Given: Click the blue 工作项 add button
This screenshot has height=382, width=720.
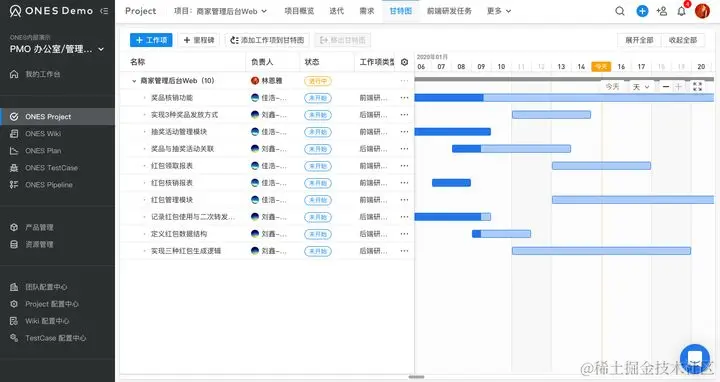Looking at the screenshot, I should coord(151,40).
